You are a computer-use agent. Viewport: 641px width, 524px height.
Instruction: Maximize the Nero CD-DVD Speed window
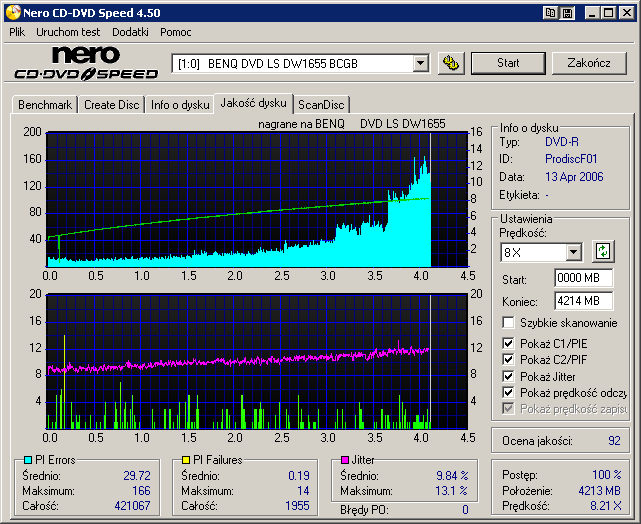(609, 13)
